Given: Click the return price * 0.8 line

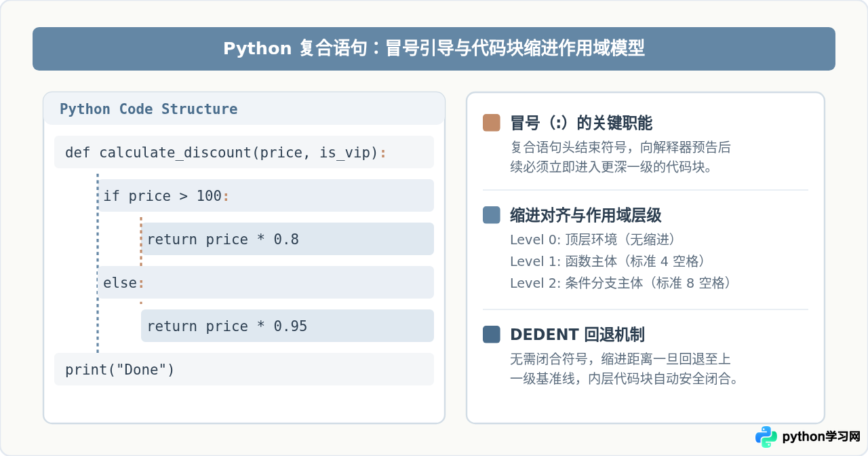Looking at the screenshot, I should 288,239.
